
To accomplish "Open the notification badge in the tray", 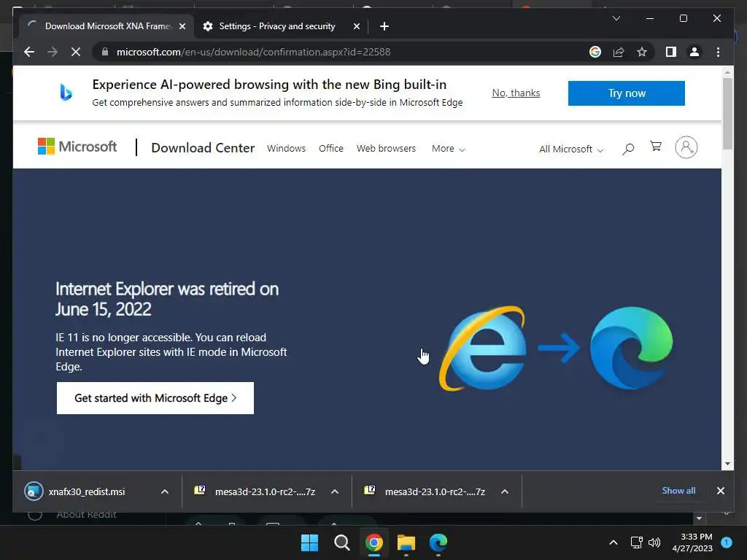I will tap(727, 542).
